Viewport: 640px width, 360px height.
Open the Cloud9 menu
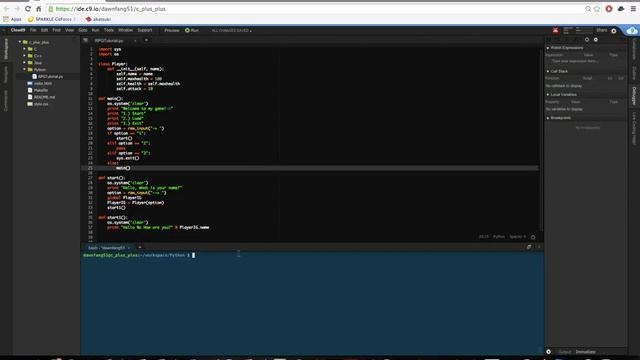click(x=18, y=30)
